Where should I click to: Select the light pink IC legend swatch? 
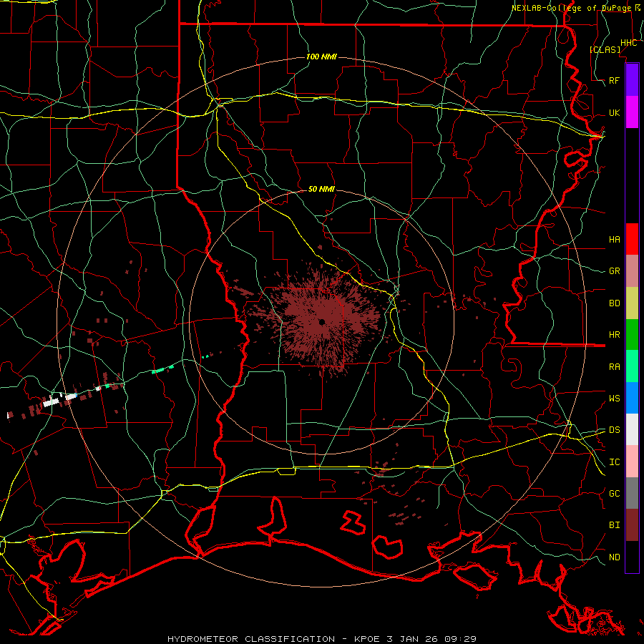click(x=632, y=462)
